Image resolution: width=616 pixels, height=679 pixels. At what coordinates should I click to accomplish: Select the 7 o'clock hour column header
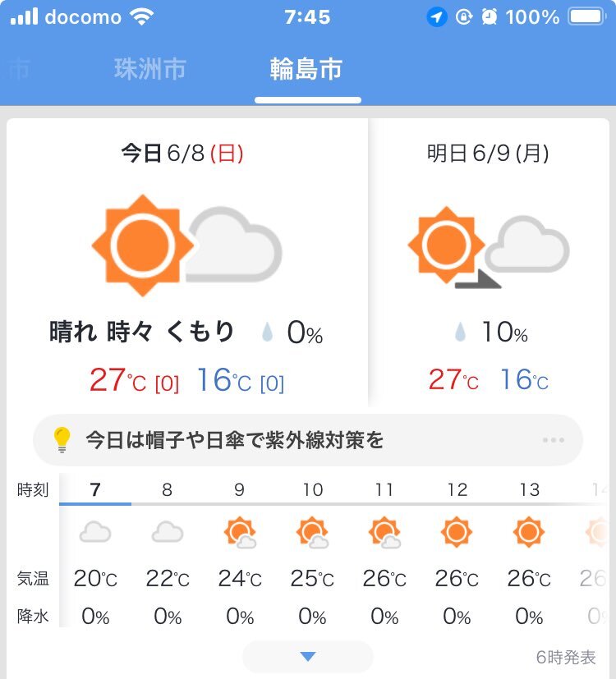[95, 490]
